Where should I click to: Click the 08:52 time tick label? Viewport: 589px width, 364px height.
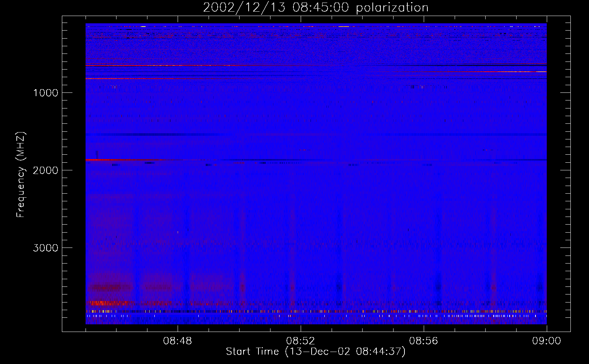[300, 341]
